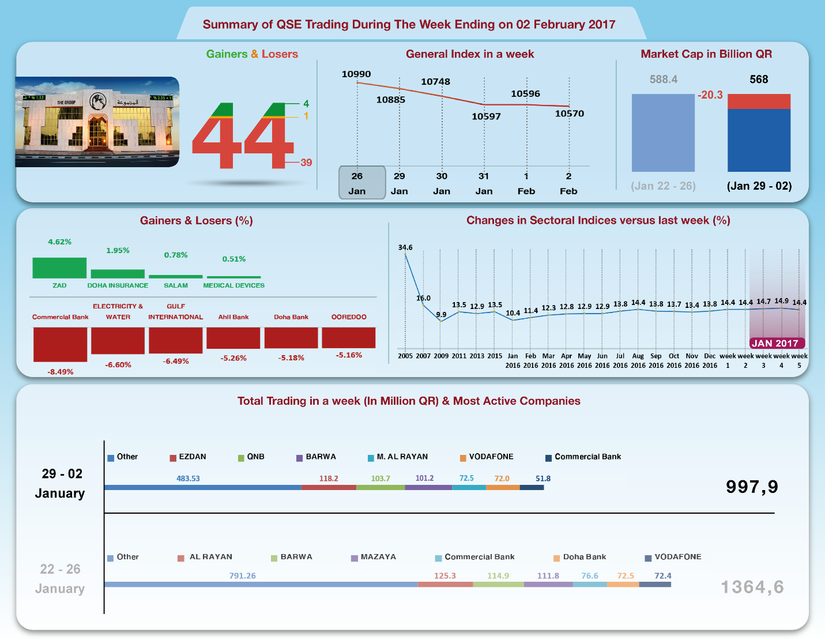The image size is (825, 644).
Task: Click the building photo thumbnail
Action: pyautogui.click(x=97, y=122)
